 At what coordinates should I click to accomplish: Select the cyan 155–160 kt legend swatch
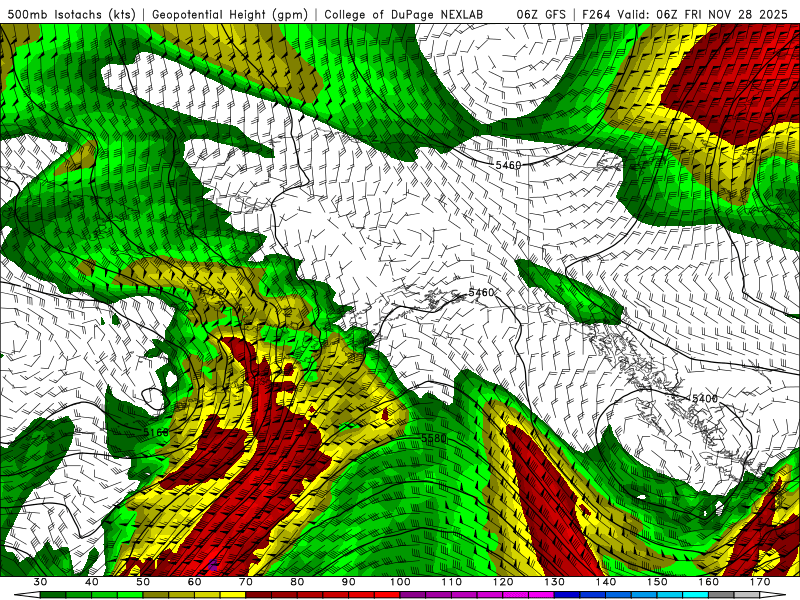(696, 595)
